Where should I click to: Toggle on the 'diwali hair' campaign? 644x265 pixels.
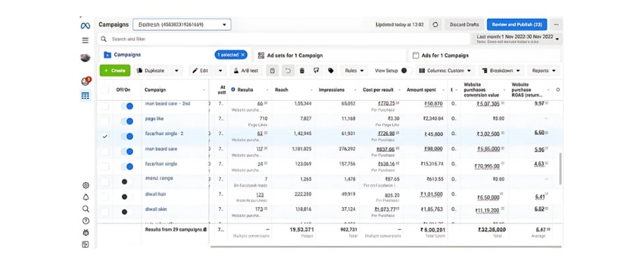126,196
